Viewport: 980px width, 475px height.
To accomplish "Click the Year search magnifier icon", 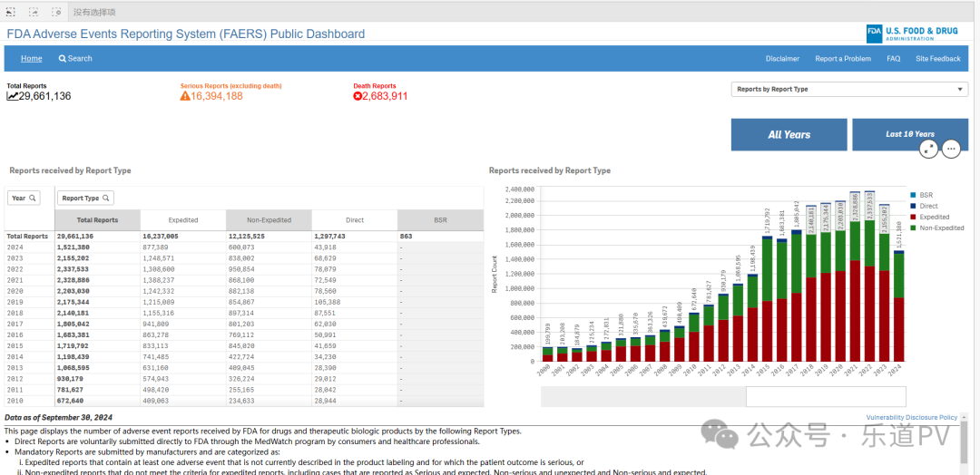I will click(x=32, y=198).
